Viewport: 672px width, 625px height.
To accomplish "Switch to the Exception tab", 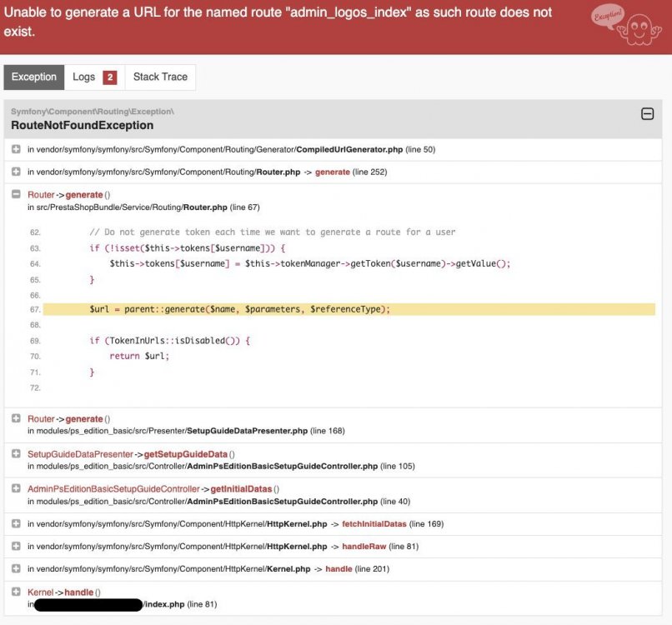I will pyautogui.click(x=34, y=77).
